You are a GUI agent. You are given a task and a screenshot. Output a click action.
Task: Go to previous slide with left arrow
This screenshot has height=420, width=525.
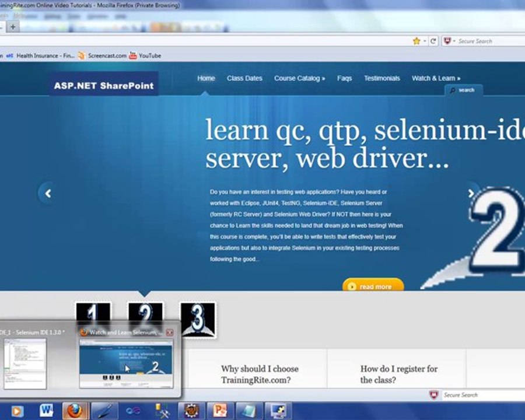[48, 193]
